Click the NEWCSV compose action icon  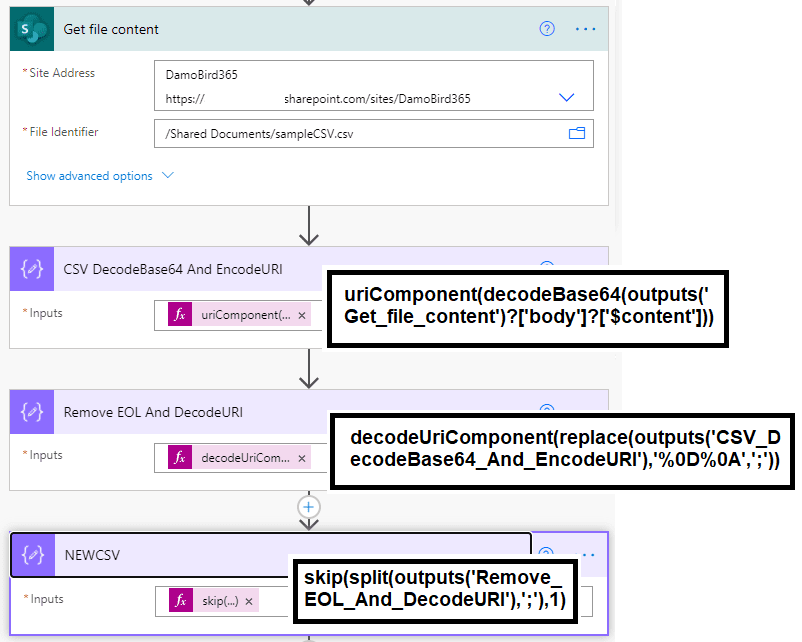[x=34, y=554]
